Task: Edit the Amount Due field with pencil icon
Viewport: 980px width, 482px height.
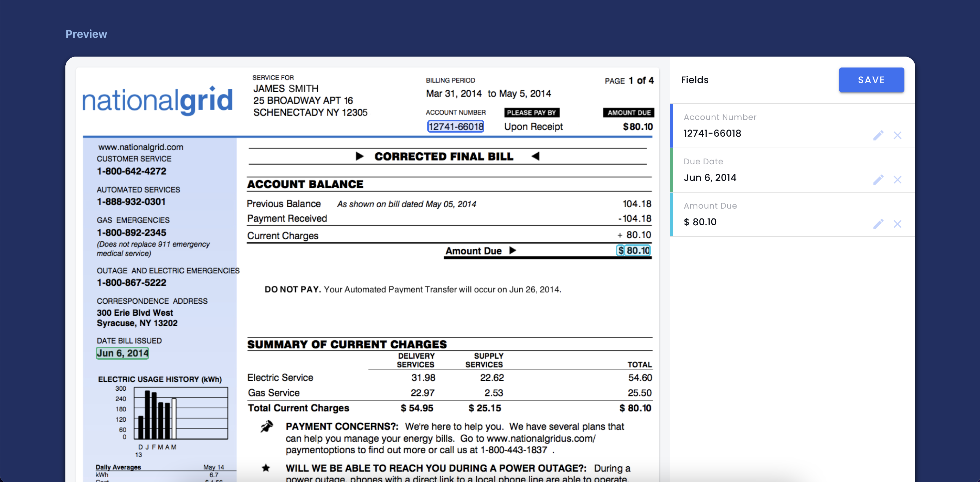Action: [878, 224]
